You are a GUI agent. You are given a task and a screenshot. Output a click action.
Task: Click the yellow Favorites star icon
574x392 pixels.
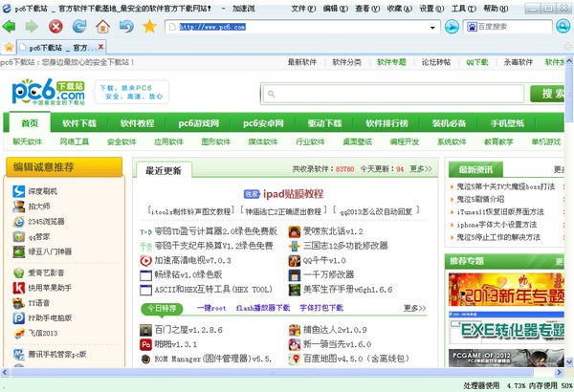149,26
